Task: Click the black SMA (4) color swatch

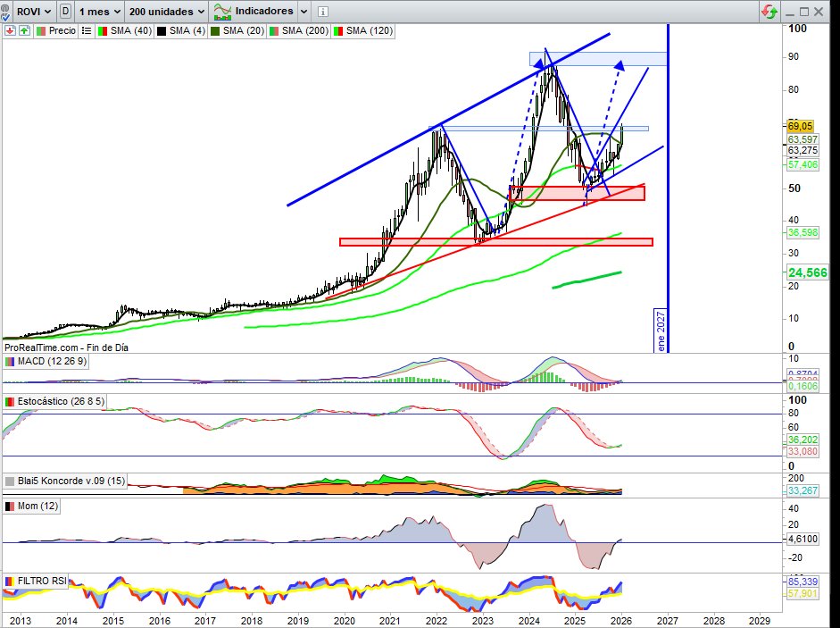Action: coord(162,31)
